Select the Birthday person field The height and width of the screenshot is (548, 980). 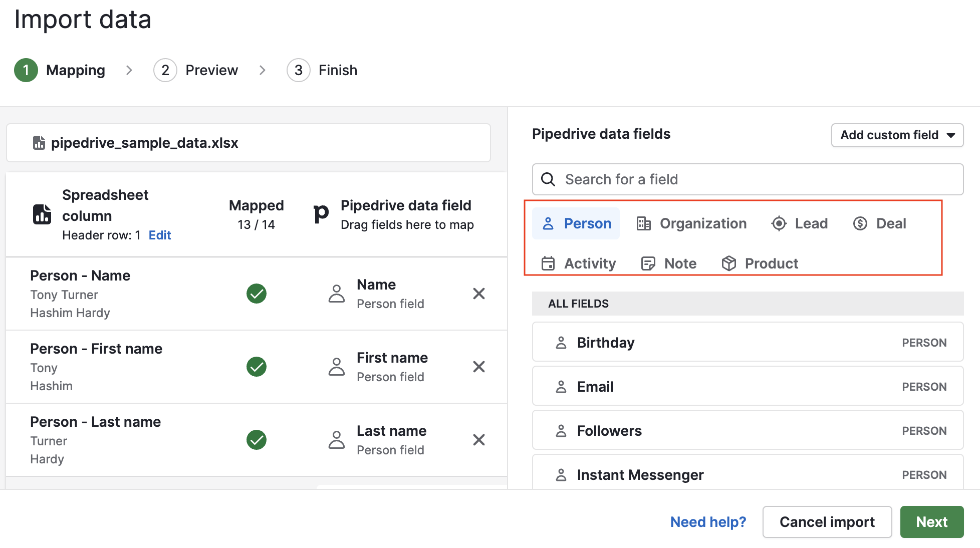point(748,342)
